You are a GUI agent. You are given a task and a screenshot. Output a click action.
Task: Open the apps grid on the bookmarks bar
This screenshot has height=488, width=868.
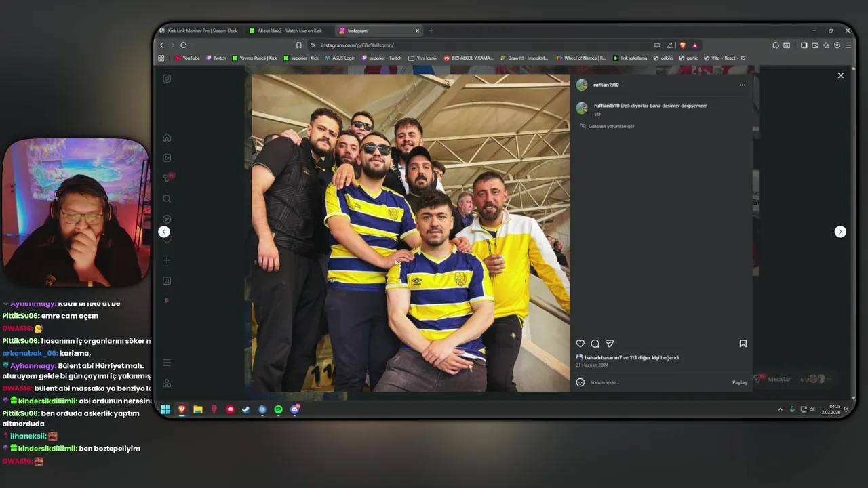click(x=161, y=58)
